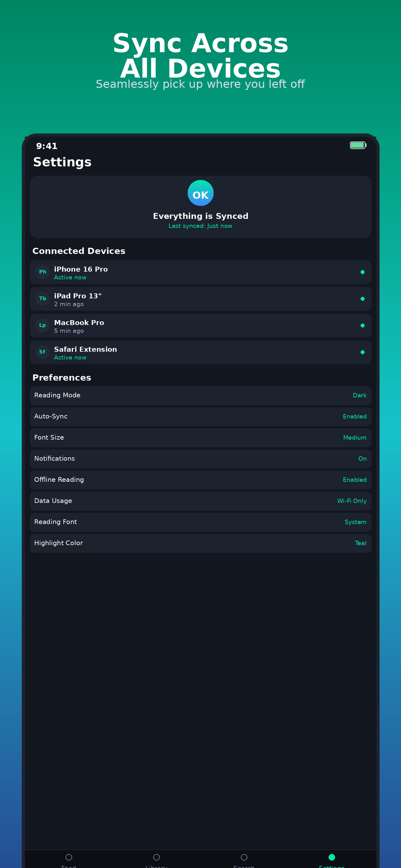Open Data Usage Wi-Fi Only option
401x868 pixels.
click(x=200, y=501)
